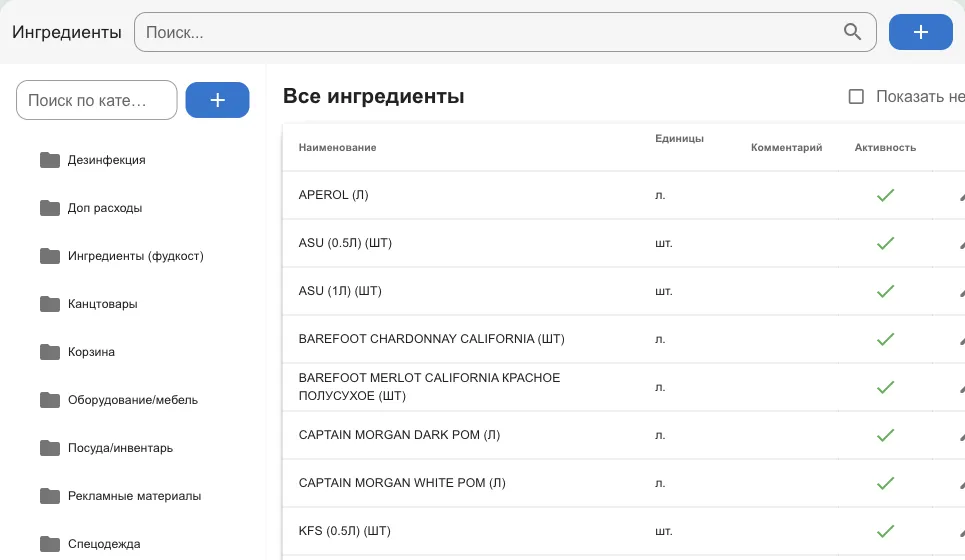Click unit 'л.' in APEROL row
The height and width of the screenshot is (560, 965).
(660, 195)
